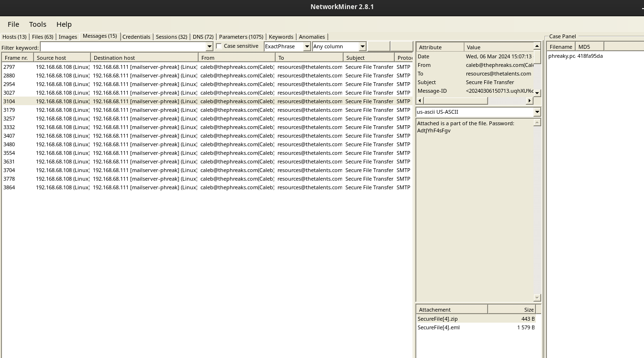Image resolution: width=644 pixels, height=358 pixels.
Task: Click the attribute list horizontal scrollbar thumb
Action: click(x=455, y=100)
